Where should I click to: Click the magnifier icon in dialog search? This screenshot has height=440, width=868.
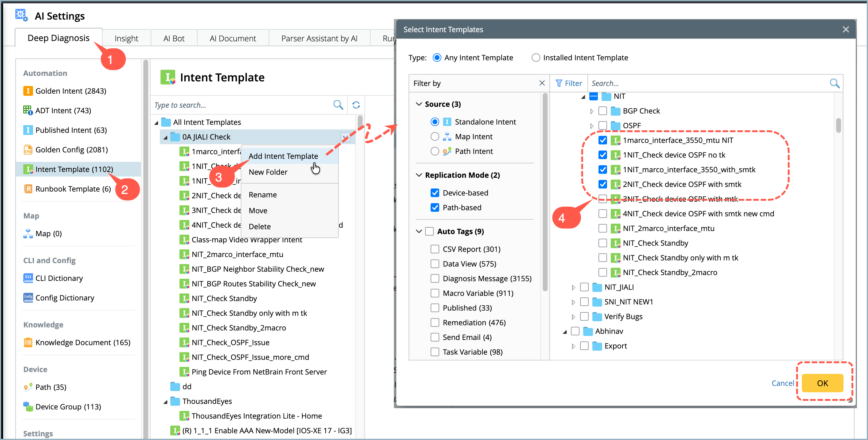[x=834, y=83]
